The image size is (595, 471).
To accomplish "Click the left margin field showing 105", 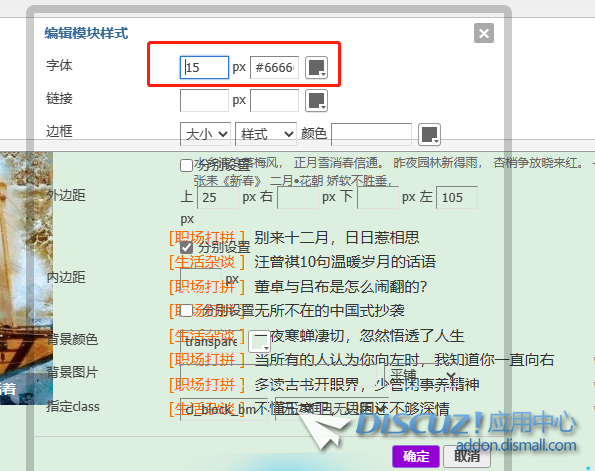I will pyautogui.click(x=457, y=197).
